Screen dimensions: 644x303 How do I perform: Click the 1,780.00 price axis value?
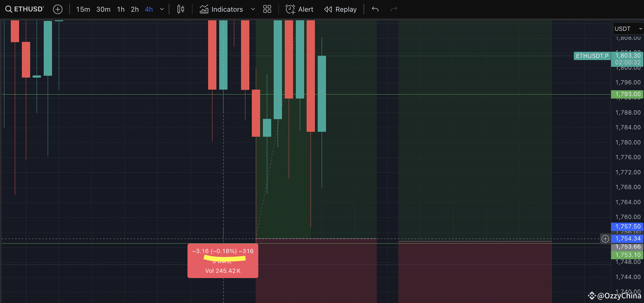[x=628, y=143]
